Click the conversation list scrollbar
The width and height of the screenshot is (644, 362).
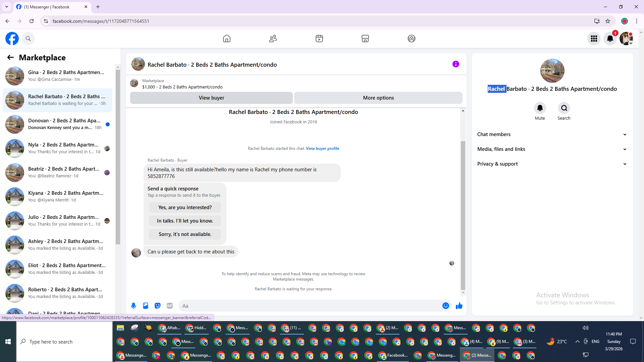coord(118,157)
